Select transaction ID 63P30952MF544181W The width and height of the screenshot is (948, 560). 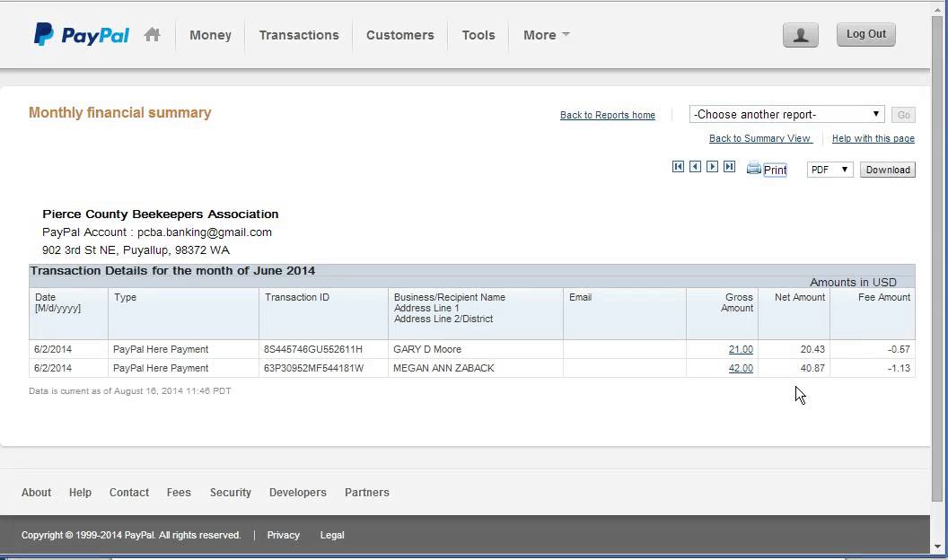pos(314,368)
